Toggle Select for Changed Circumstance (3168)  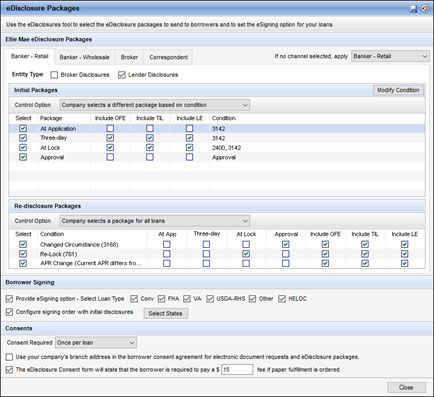[x=23, y=244]
